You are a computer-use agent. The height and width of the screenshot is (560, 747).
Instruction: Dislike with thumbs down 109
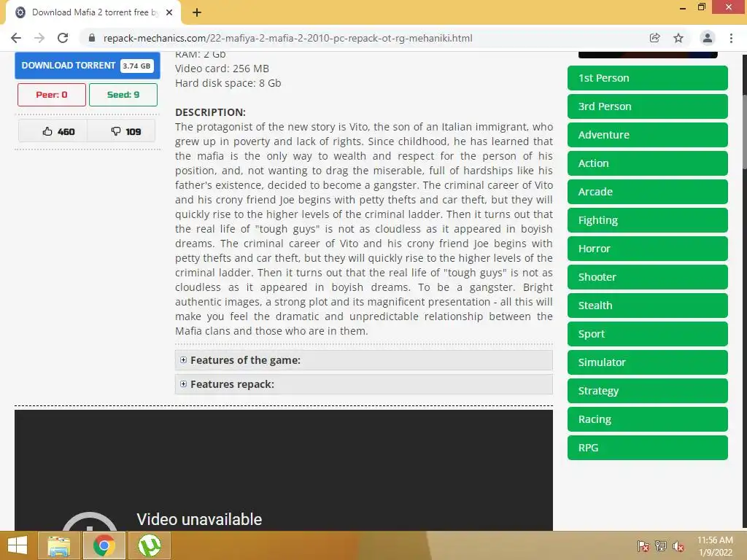[x=122, y=131]
